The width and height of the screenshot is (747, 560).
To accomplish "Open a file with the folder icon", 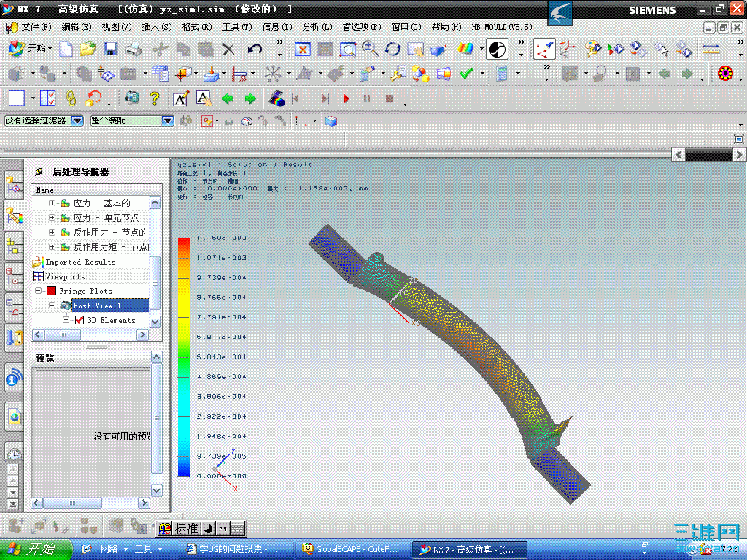I will [88, 49].
